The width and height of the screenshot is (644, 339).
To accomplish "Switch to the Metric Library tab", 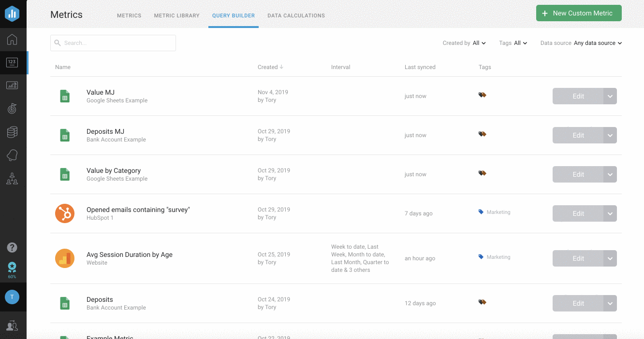I will click(176, 15).
